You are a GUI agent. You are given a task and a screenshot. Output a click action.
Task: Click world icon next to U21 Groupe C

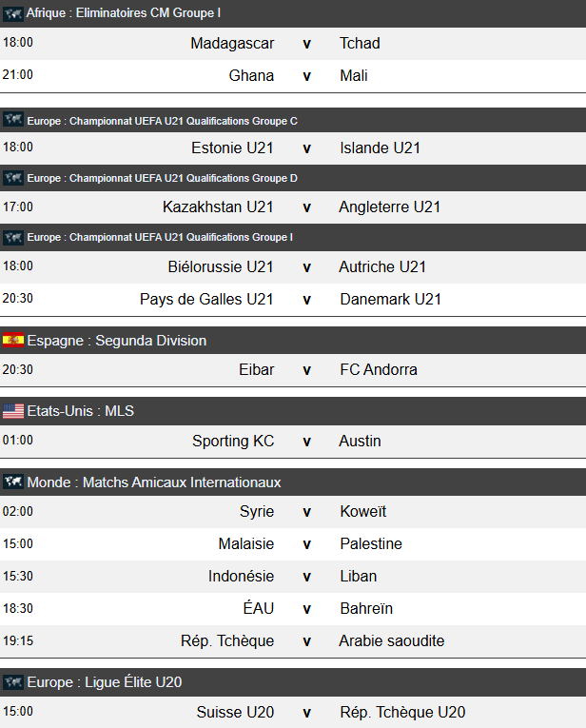click(13, 120)
